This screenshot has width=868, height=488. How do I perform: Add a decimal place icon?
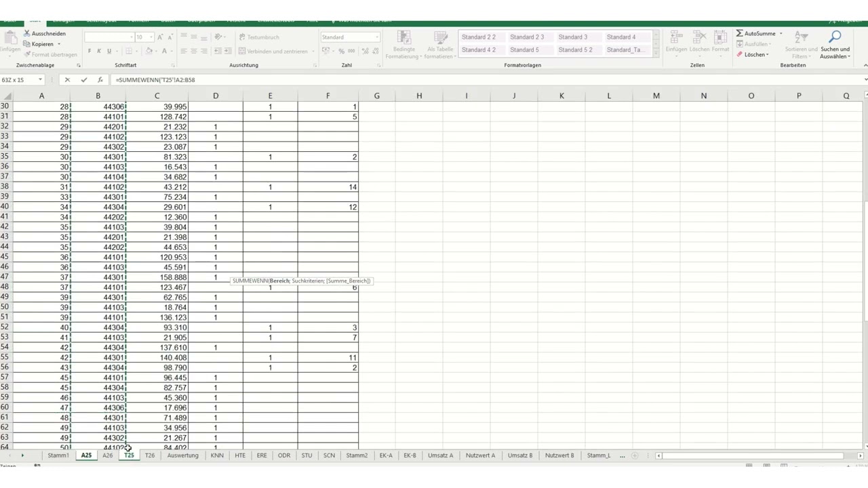365,52
